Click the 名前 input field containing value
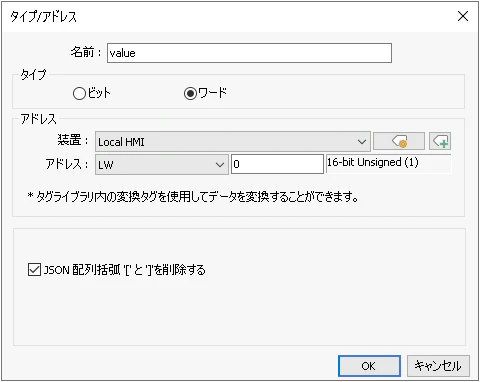480x382 pixels. point(249,53)
